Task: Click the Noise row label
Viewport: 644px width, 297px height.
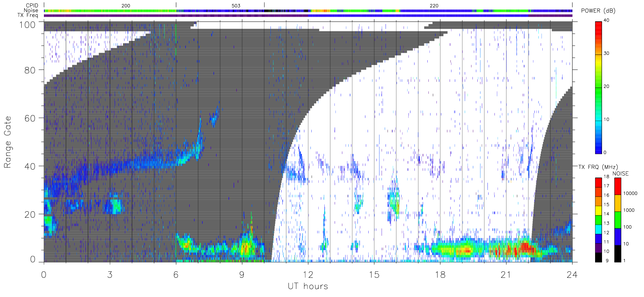Action: [31, 10]
